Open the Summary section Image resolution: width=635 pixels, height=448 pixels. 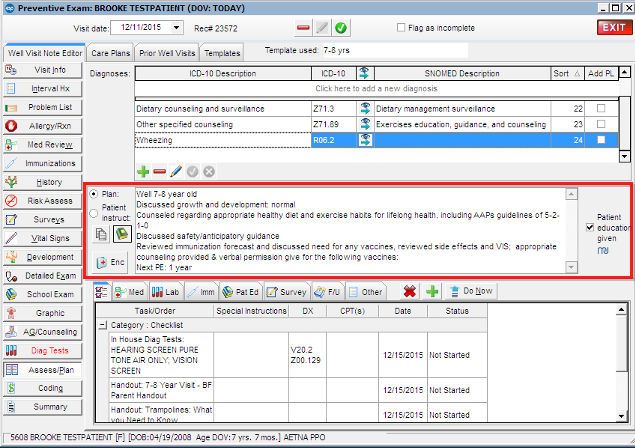coord(43,407)
